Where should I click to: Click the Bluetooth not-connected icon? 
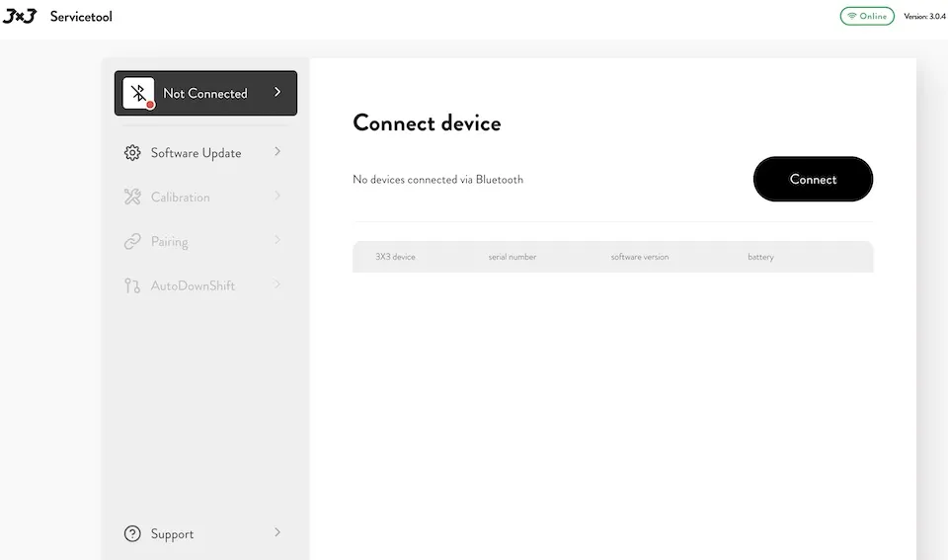138,93
